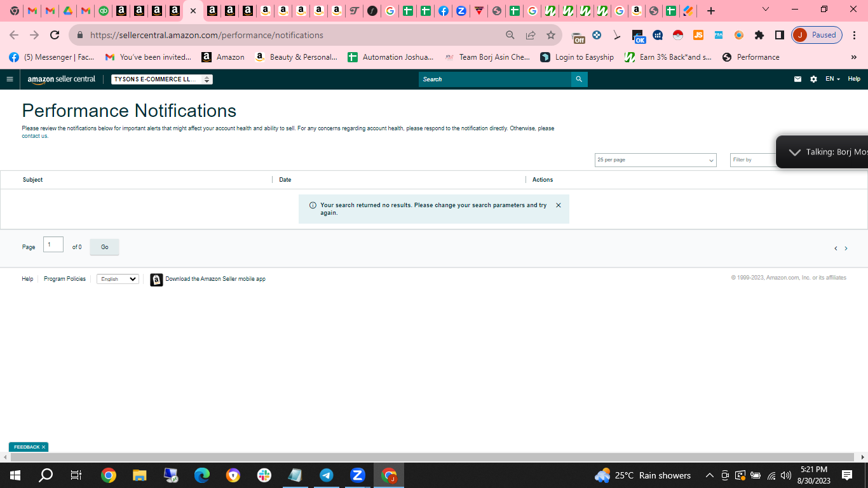Open the Beauty & Personal bookmark

pyautogui.click(x=296, y=57)
